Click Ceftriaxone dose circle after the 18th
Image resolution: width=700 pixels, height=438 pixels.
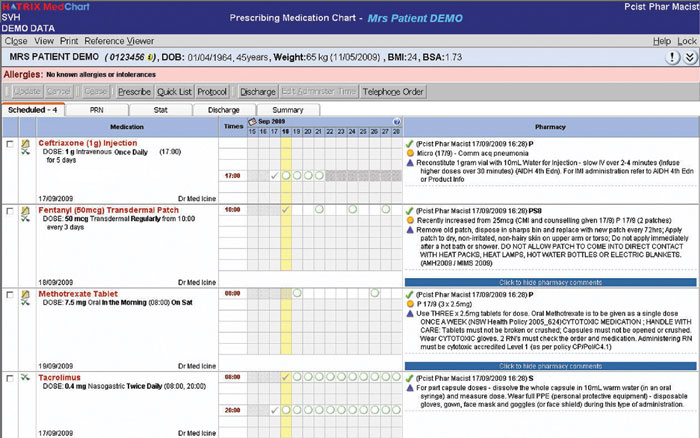point(299,175)
